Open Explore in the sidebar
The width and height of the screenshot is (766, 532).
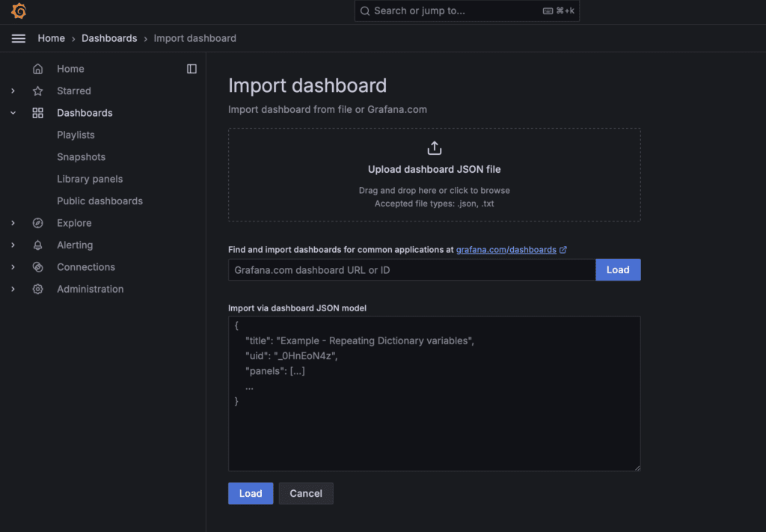coord(74,223)
